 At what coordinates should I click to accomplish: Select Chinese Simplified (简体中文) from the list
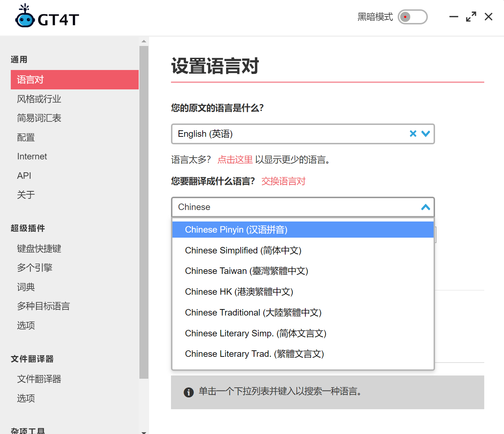(243, 250)
